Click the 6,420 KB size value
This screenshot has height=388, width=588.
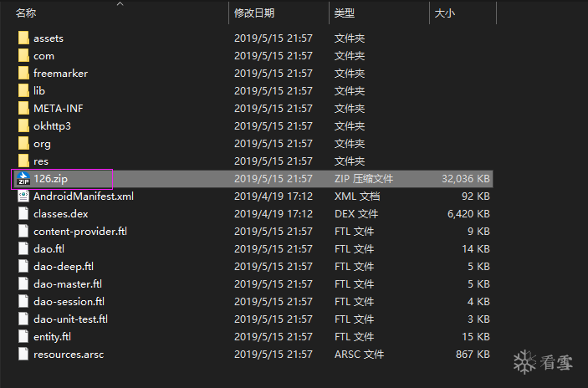click(468, 214)
